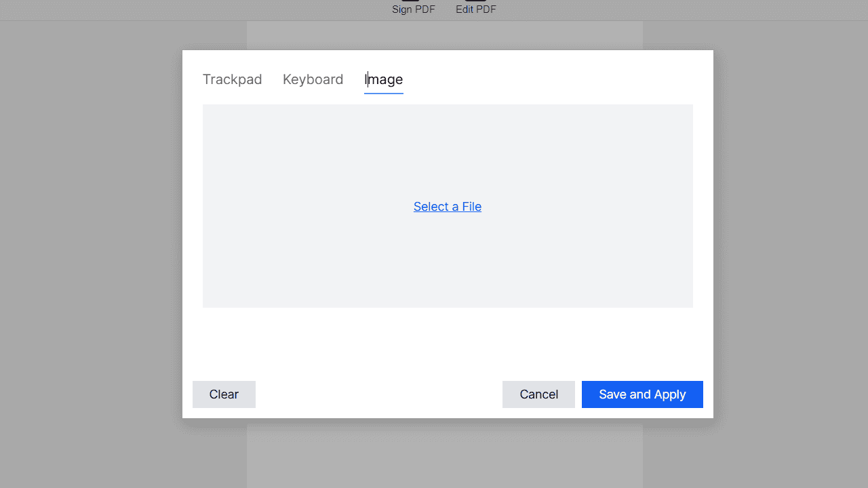
Task: Cancel the signature dialog
Action: coord(538,394)
